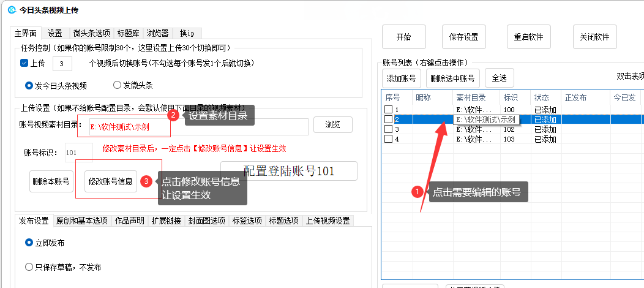Viewport: 644px width, 288px height.
Task: Click the 已添加 status in row 1
Action: point(545,110)
